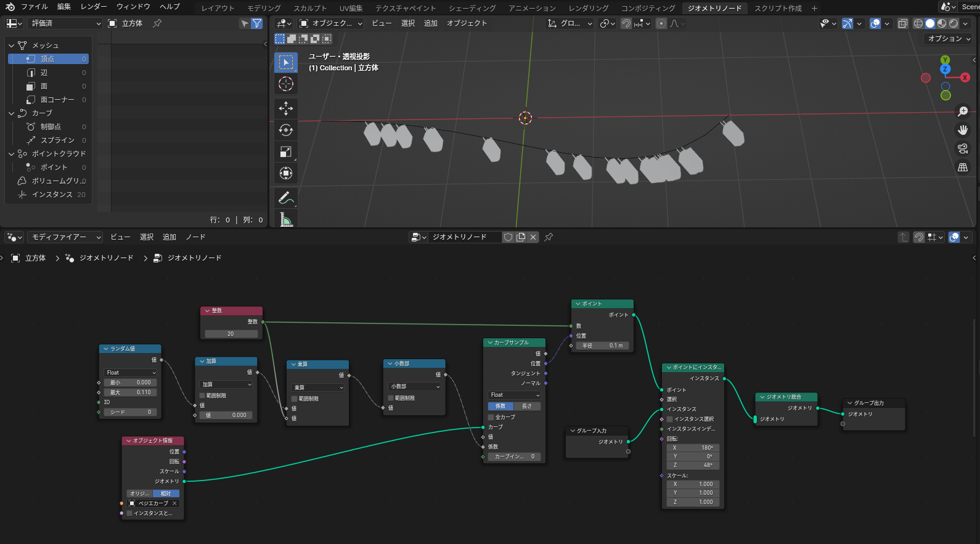Select the Rotate tool in viewport toolbar

(285, 130)
